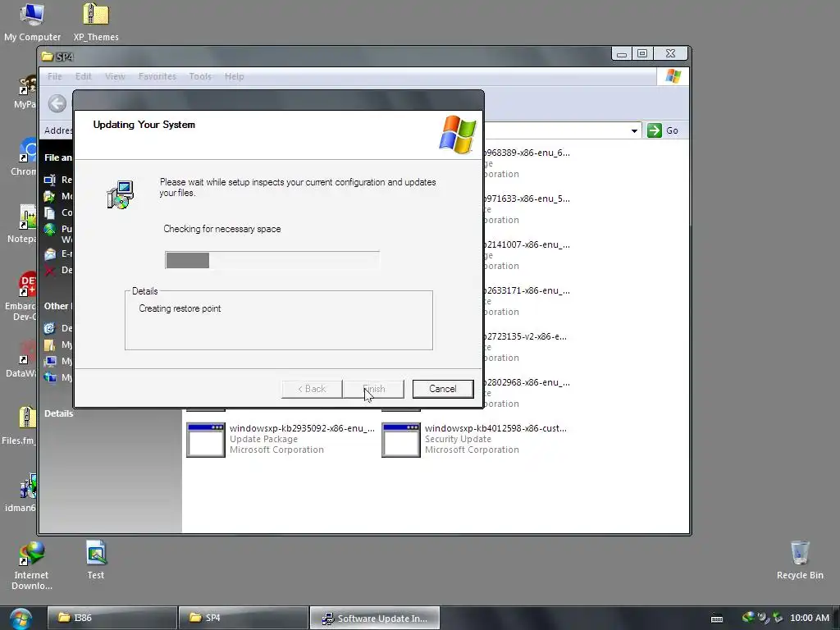The image size is (840, 630).
Task: Click the Other Places sidebar header
Action: (x=57, y=306)
